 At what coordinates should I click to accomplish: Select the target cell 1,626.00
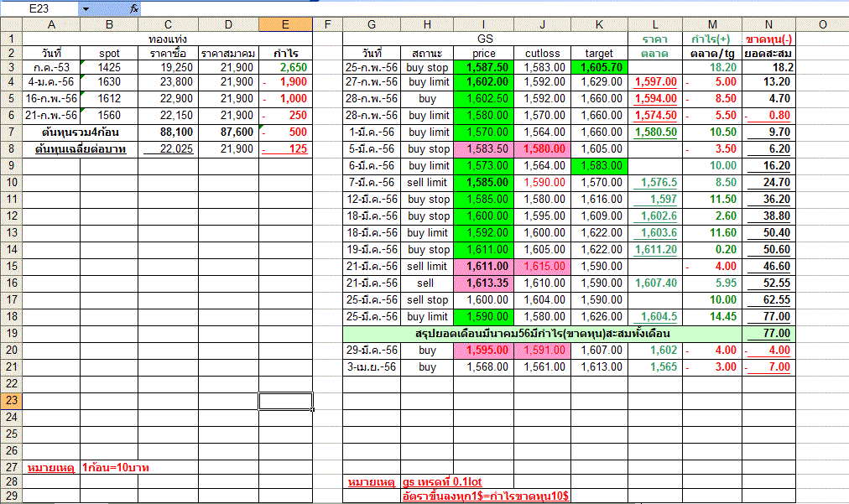[x=599, y=317]
